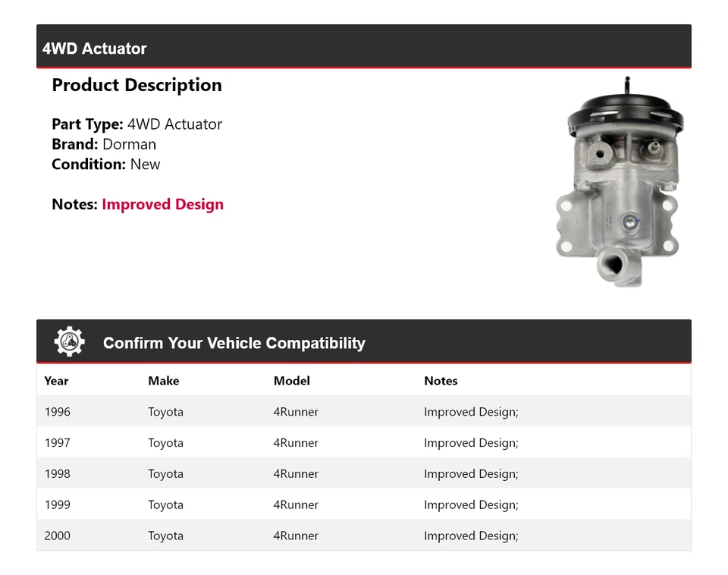The height and width of the screenshot is (575, 728).
Task: Click the Year column header
Action: [56, 381]
